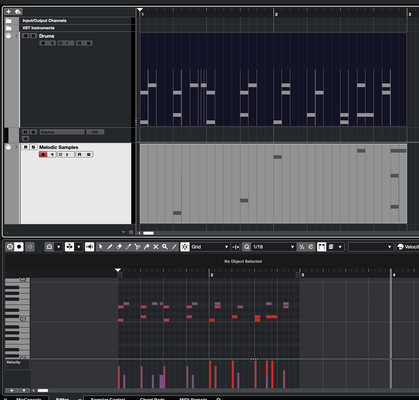The image size is (419, 400).
Task: Click the greyed arrow icon after Record in Editor
Action: 30,247
